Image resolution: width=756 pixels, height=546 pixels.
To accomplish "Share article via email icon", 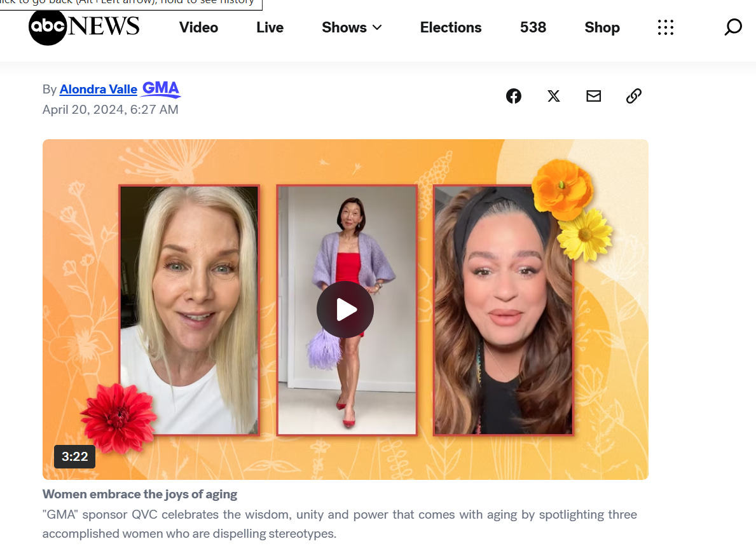I will (593, 96).
